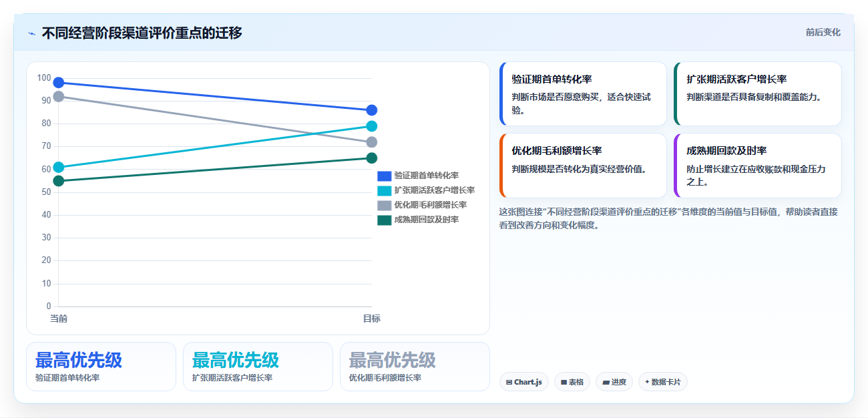Toggle the 优化期毛利额增长率 legend entry
This screenshot has width=868, height=418.
coord(422,205)
